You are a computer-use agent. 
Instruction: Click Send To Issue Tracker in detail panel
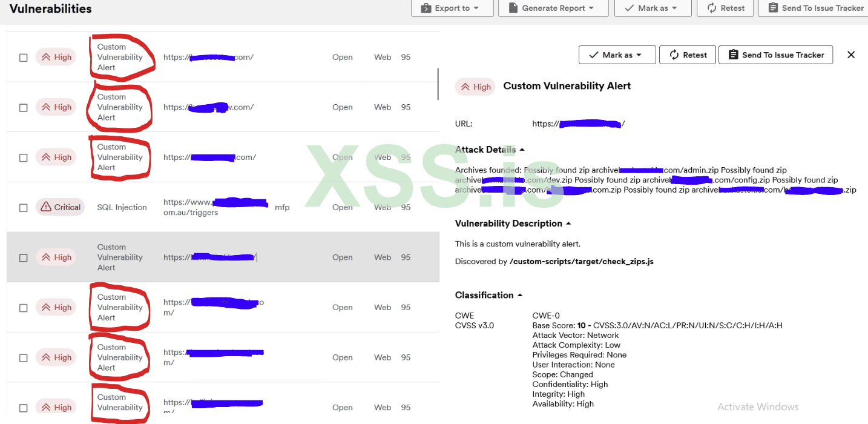click(x=776, y=55)
